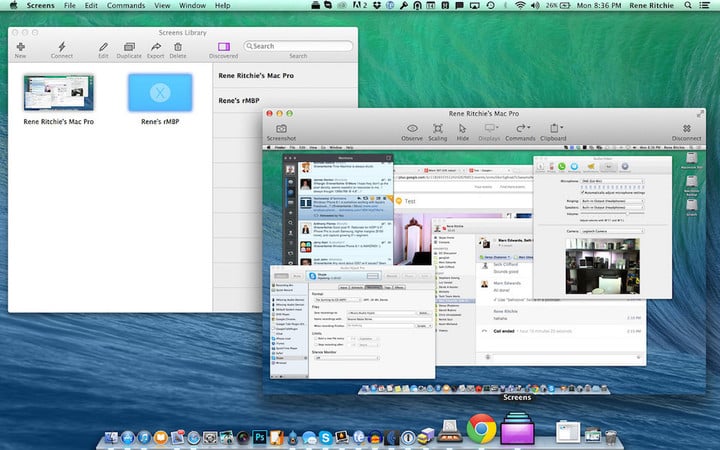720x450 pixels.
Task: Open Photoshop from the Dock
Action: 259,438
